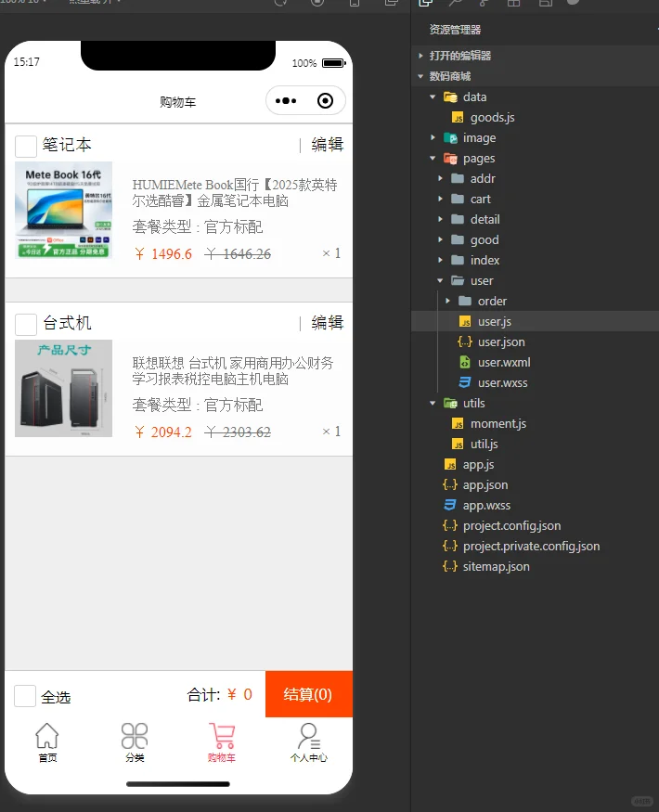Click the HUMIEMete Book product title

[x=235, y=193]
